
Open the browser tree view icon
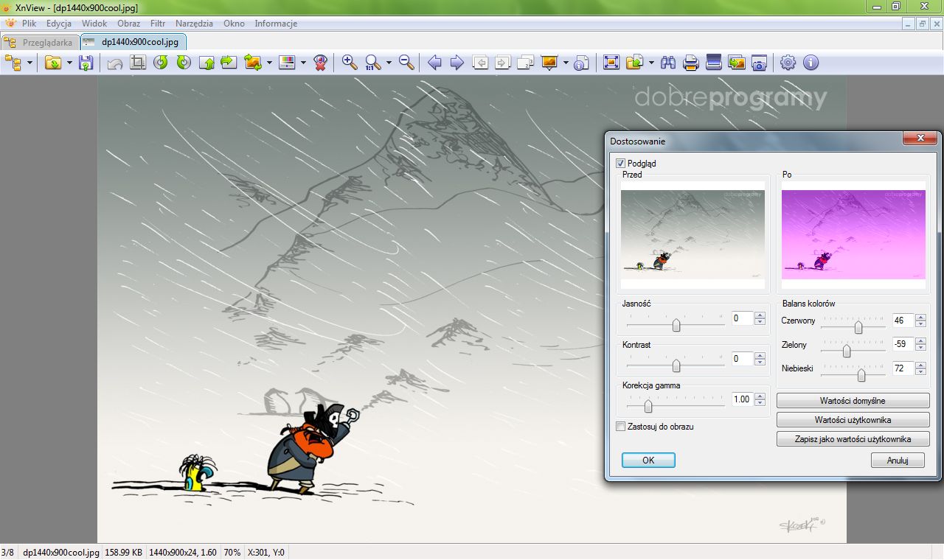[x=13, y=63]
